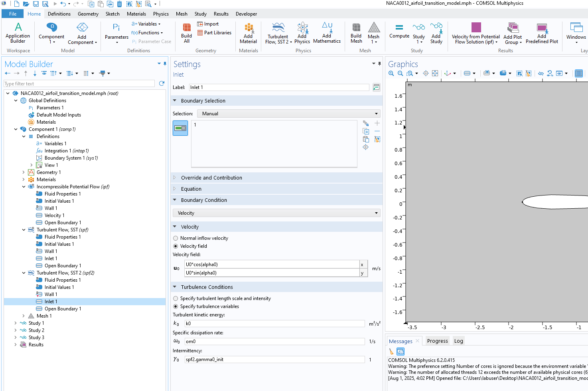Click Add Mathematics in the Physics group
Image resolution: width=588 pixels, height=391 pixels.
327,32
